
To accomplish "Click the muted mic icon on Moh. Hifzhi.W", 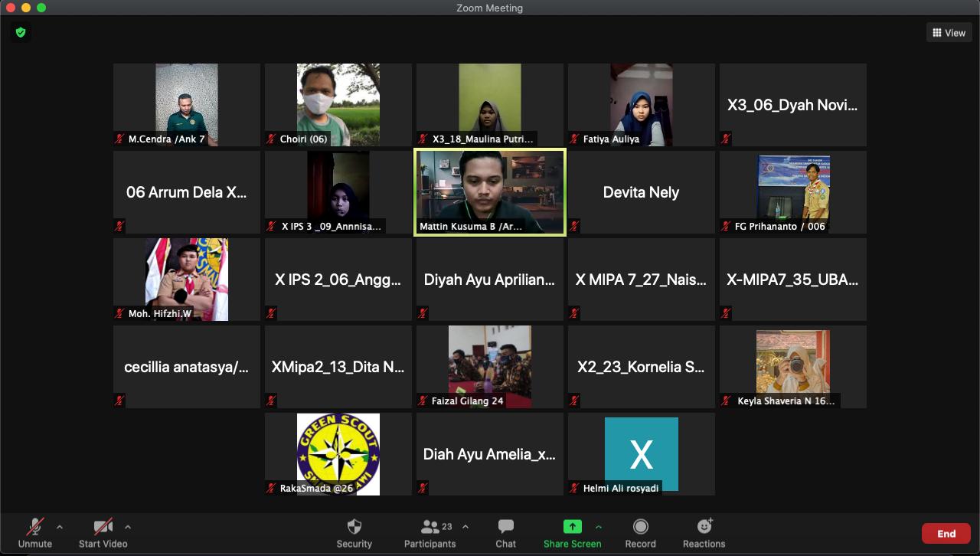I will click(x=119, y=313).
